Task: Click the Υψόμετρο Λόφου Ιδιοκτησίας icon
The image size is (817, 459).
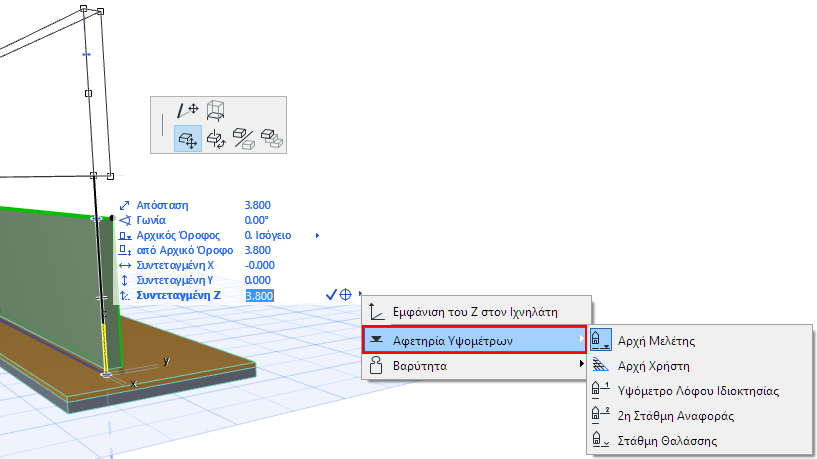Action: (x=600, y=389)
